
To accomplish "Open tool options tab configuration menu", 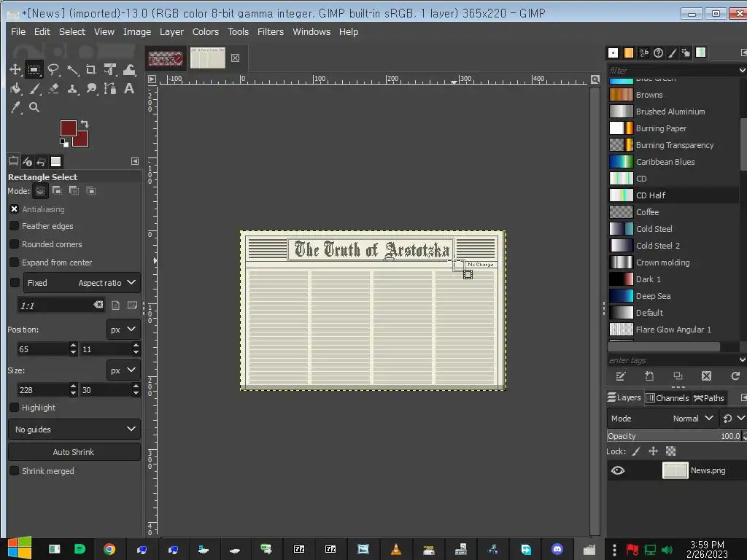I will (135, 161).
